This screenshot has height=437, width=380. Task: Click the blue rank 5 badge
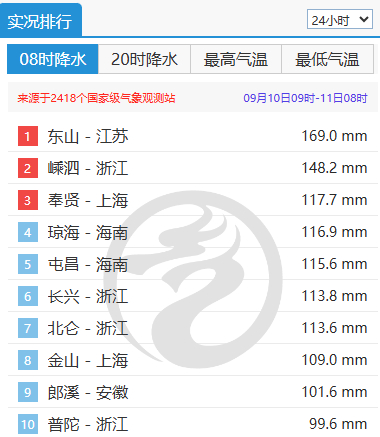coord(28,264)
